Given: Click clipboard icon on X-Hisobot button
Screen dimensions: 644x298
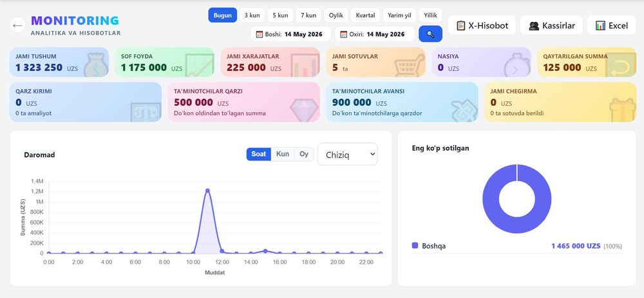Looking at the screenshot, I should click(x=461, y=26).
